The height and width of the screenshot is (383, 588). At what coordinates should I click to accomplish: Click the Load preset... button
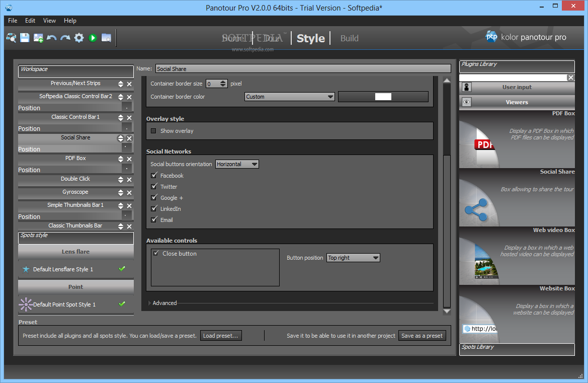pyautogui.click(x=221, y=336)
